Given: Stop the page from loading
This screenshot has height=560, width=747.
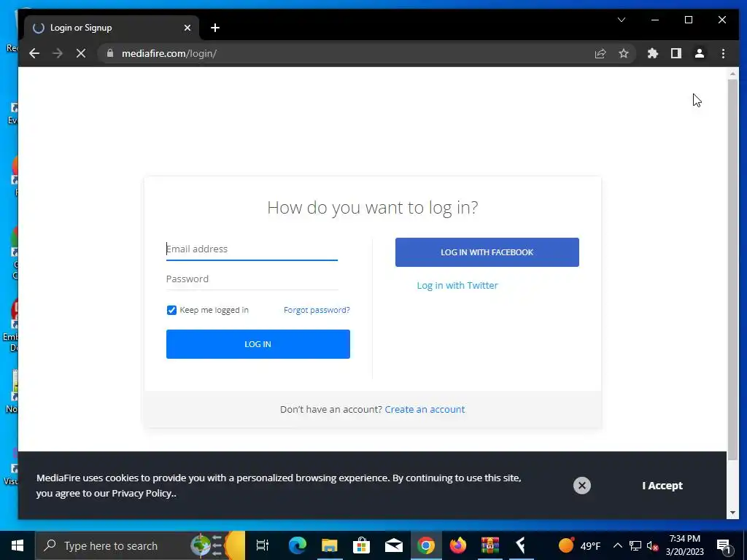Looking at the screenshot, I should [81, 53].
